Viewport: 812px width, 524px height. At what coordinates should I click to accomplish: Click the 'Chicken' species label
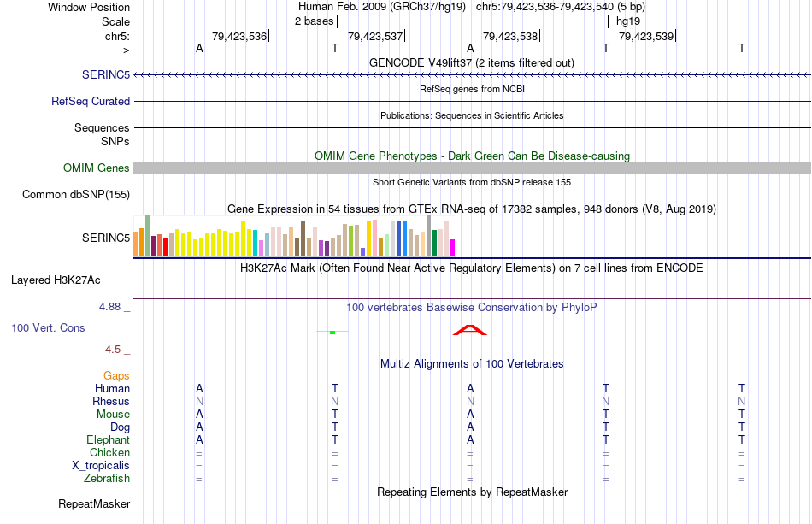click(109, 452)
